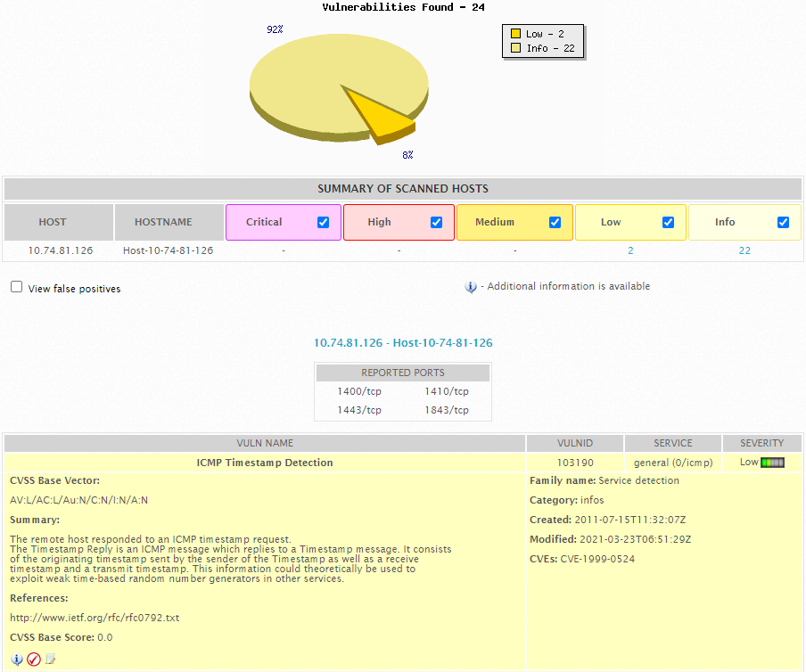Image resolution: width=806 pixels, height=672 pixels.
Task: Click the HOSTNAME column header
Action: (169, 222)
